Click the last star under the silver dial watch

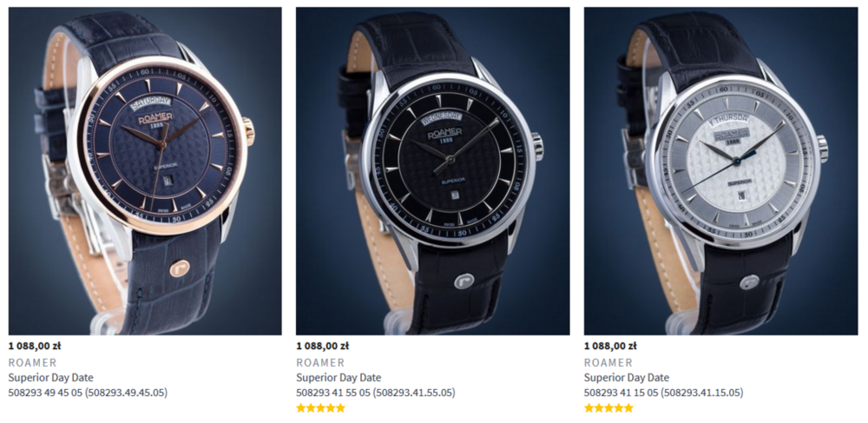point(628,408)
